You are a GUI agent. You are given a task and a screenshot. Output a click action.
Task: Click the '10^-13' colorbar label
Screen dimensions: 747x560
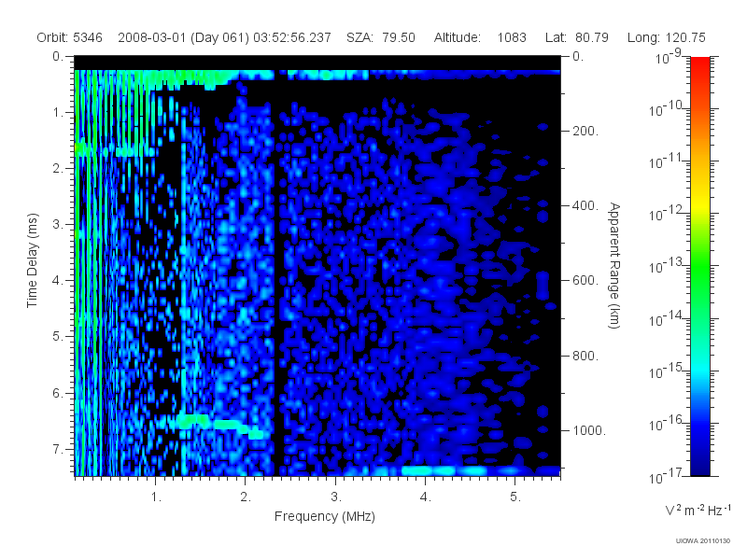coord(666,267)
